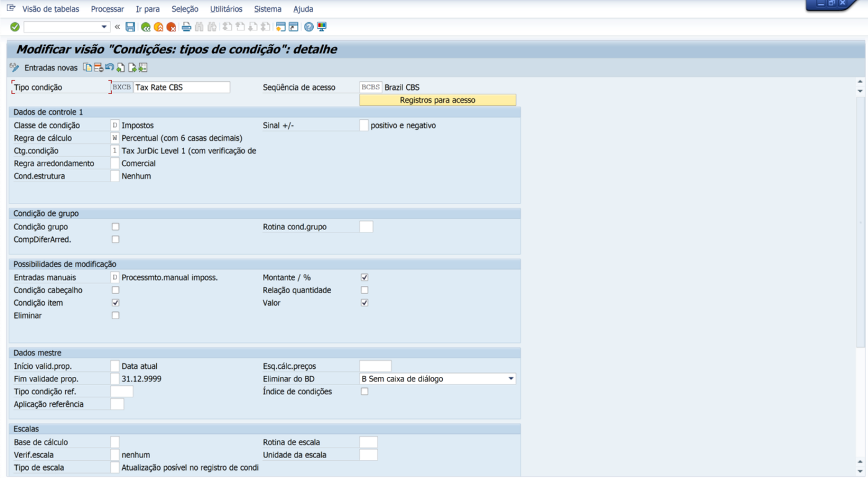The image size is (868, 478).
Task: Click the Delete entry icon in application toolbar
Action: (99, 68)
